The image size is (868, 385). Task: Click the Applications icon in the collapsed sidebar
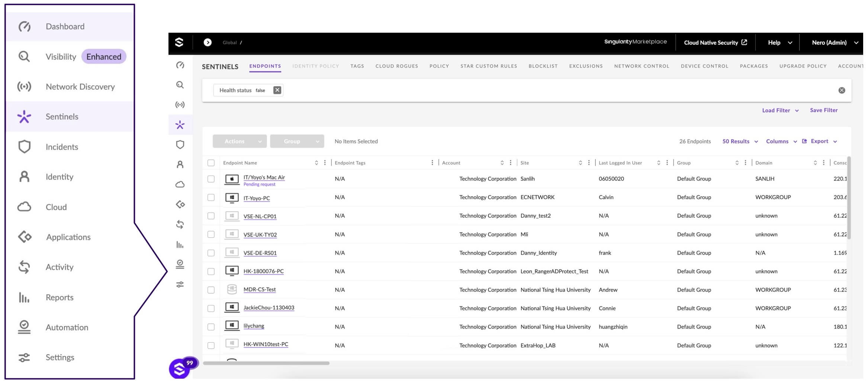tap(180, 204)
